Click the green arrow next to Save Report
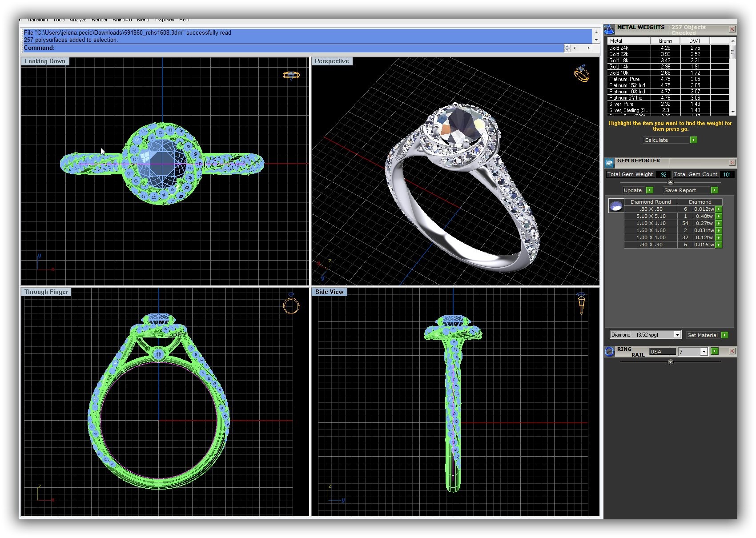Screen dimensions: 756x538 [x=714, y=190]
